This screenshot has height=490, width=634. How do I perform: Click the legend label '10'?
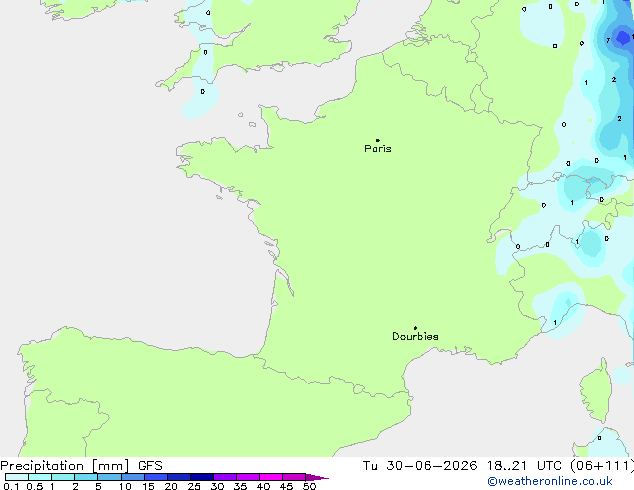click(x=125, y=486)
